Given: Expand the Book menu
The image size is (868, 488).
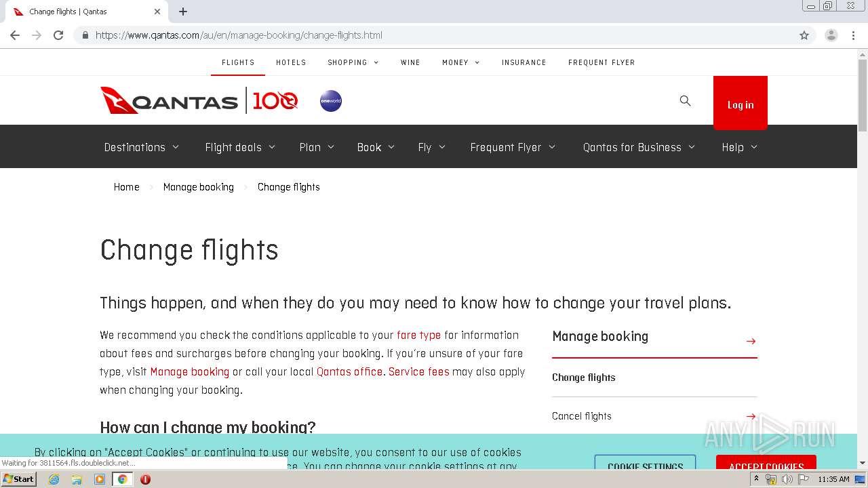Looking at the screenshot, I should point(376,147).
